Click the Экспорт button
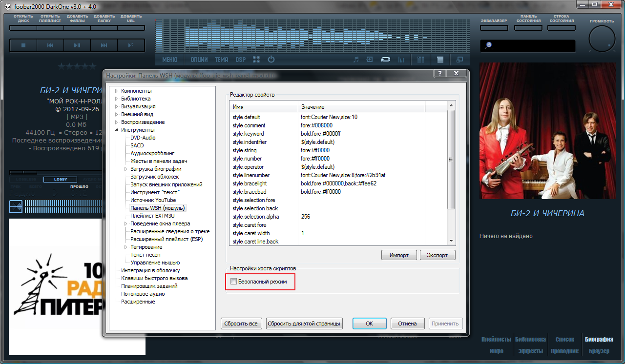Viewport: 625px width, 364px height. [437, 255]
